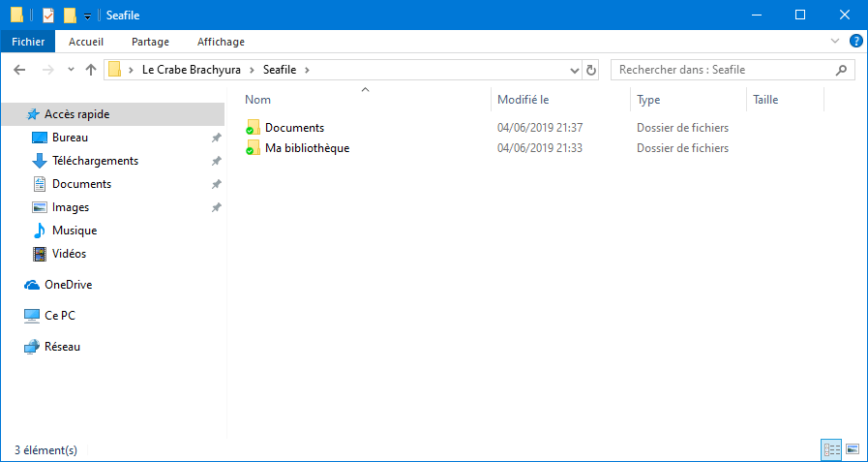Expand the chevron before Le Crabe Brachyura
The image size is (868, 462).
(x=132, y=70)
